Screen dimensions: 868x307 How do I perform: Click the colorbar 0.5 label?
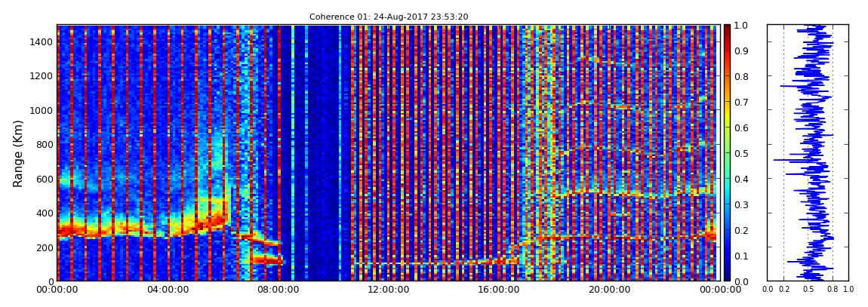740,154
